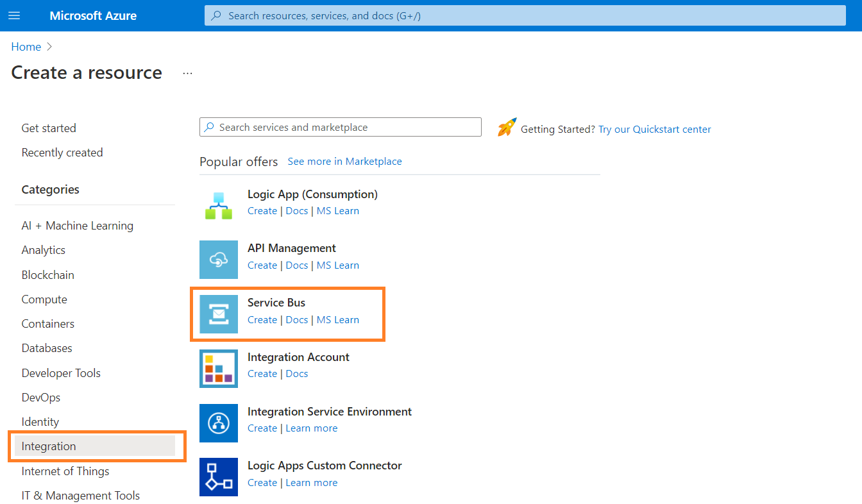Focus the top search resources bar
The height and width of the screenshot is (504, 862).
525,15
